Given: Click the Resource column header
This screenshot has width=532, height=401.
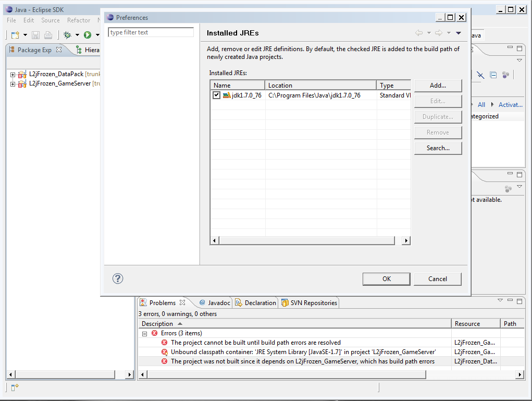Looking at the screenshot, I should pyautogui.click(x=476, y=324).
